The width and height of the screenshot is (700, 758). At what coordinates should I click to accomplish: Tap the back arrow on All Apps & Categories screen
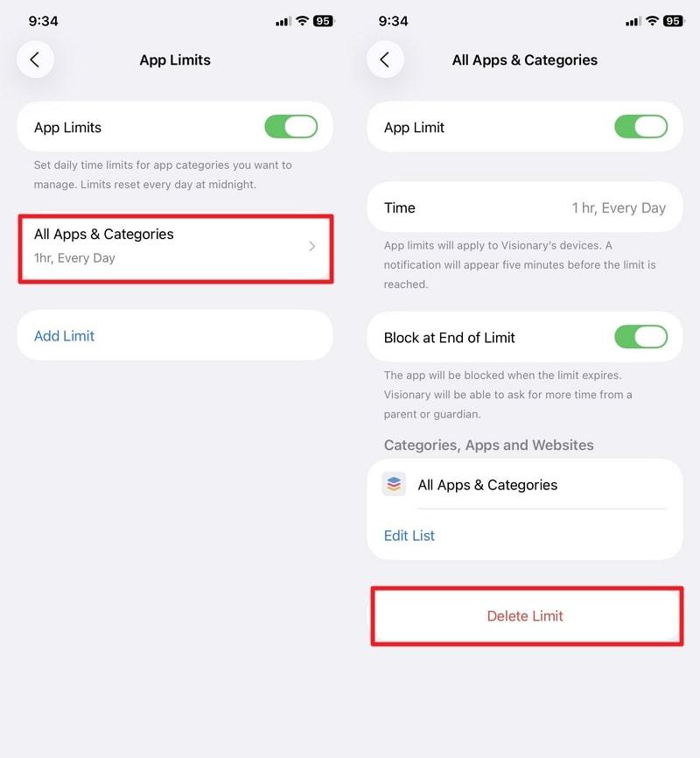coord(385,60)
